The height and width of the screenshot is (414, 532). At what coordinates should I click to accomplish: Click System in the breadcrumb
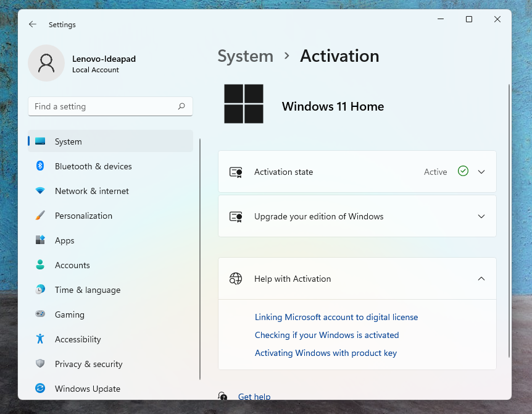pyautogui.click(x=245, y=56)
